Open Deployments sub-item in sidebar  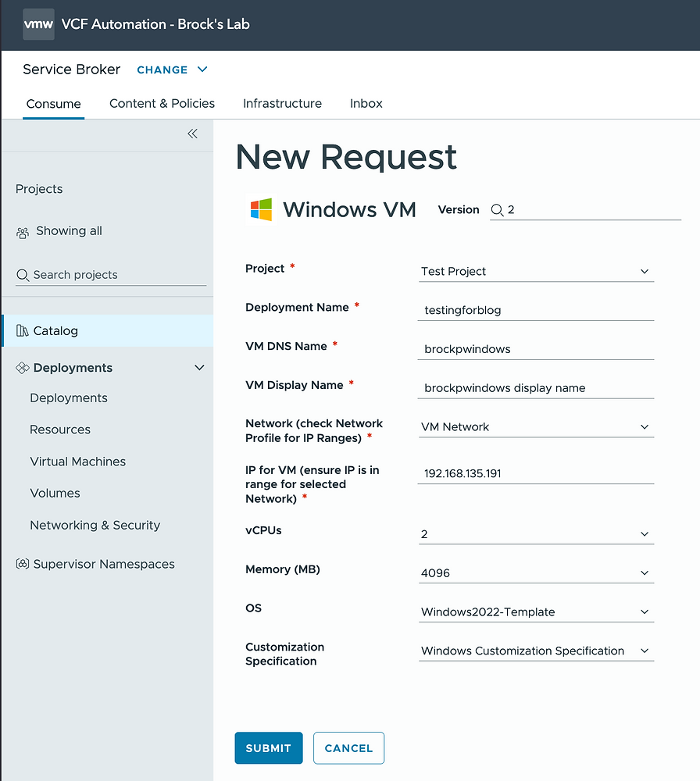tap(69, 398)
